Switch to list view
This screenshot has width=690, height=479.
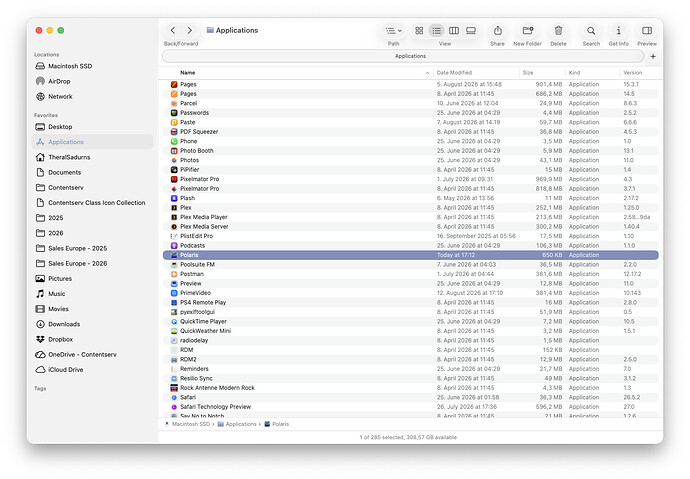tap(436, 30)
